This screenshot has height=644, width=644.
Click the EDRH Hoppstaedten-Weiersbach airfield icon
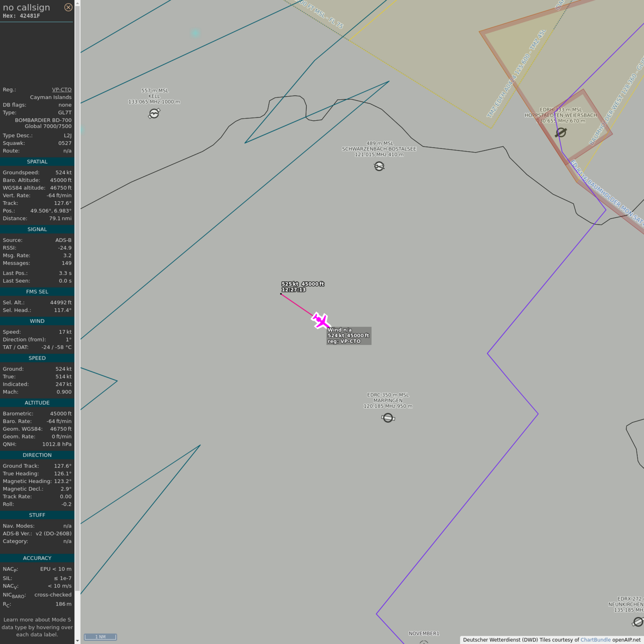point(561,132)
